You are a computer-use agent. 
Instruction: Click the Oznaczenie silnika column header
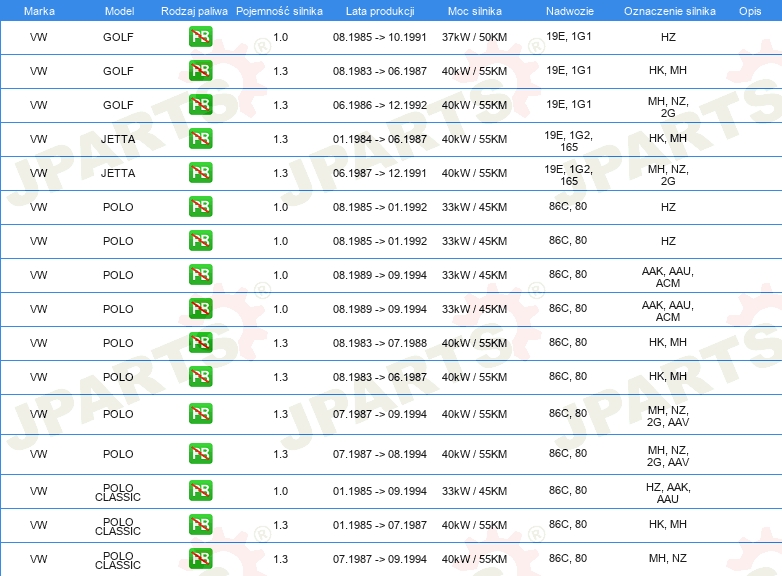(x=670, y=11)
